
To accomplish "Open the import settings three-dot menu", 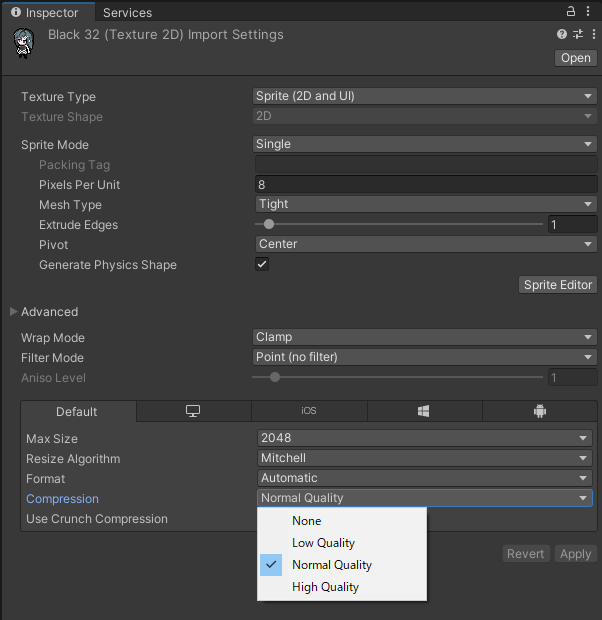I will click(x=590, y=34).
